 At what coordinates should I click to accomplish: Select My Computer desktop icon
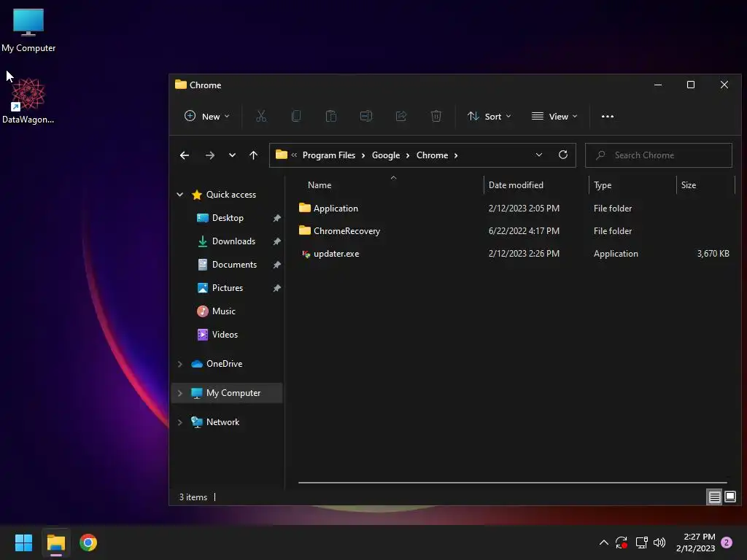[28, 31]
